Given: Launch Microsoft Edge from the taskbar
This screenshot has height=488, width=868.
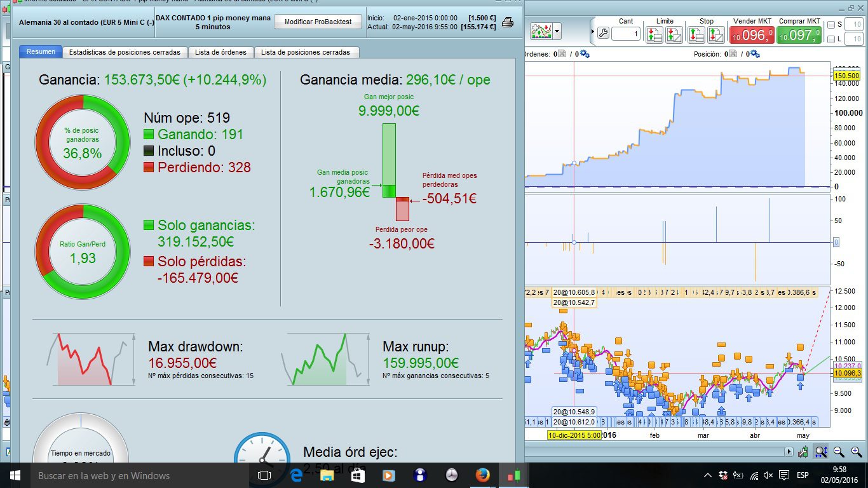Looking at the screenshot, I should tap(296, 475).
